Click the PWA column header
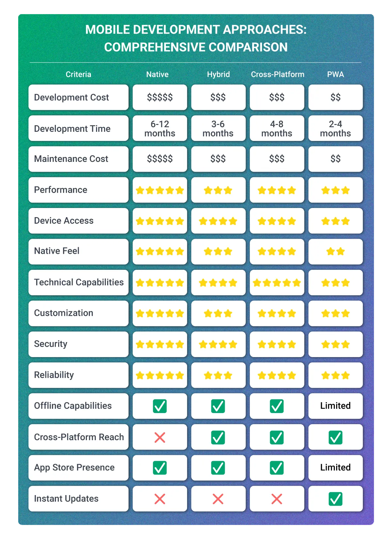392x535 pixels. (x=335, y=75)
